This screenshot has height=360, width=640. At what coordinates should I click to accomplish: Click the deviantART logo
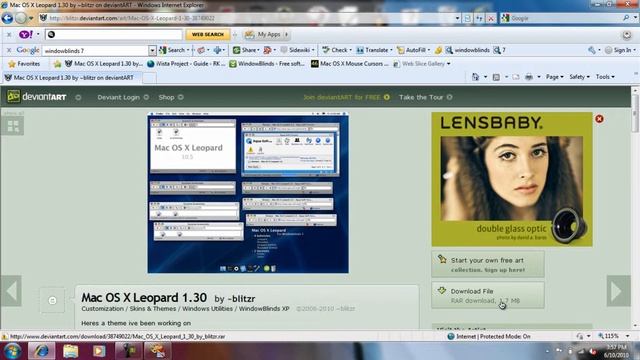point(37,97)
